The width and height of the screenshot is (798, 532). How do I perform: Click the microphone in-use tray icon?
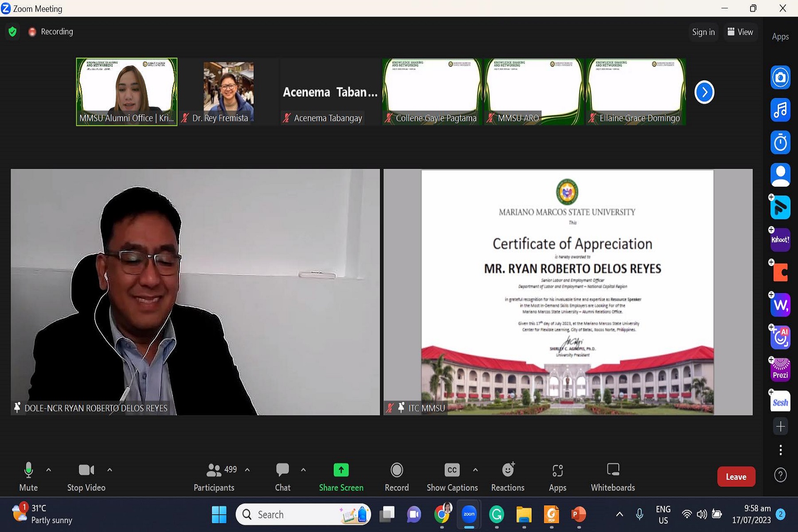[639, 514]
